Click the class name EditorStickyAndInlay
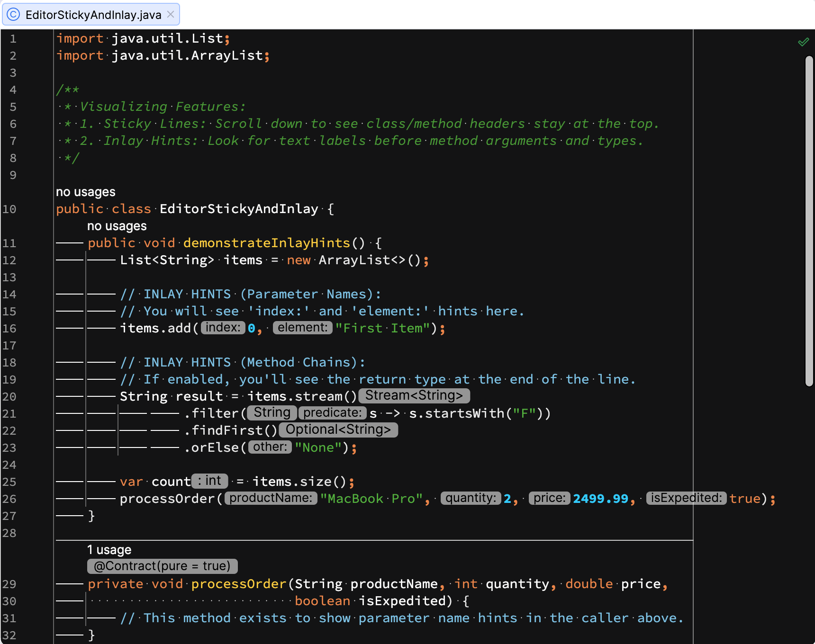This screenshot has height=644, width=815. click(239, 209)
